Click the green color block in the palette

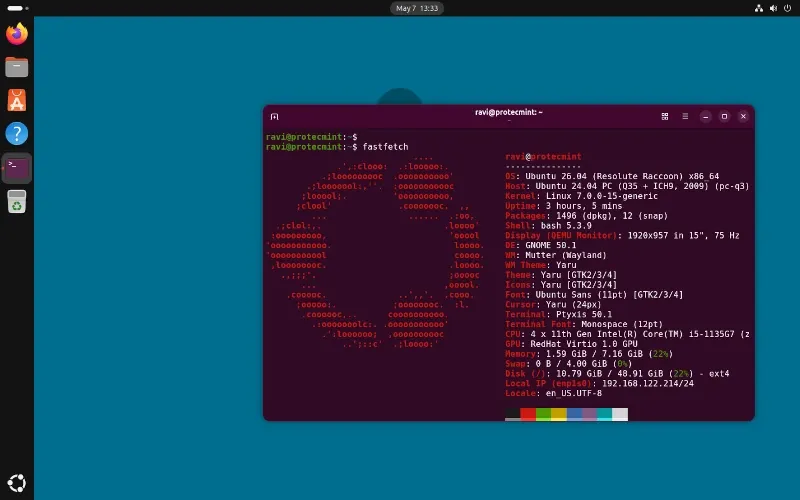pyautogui.click(x=543, y=414)
